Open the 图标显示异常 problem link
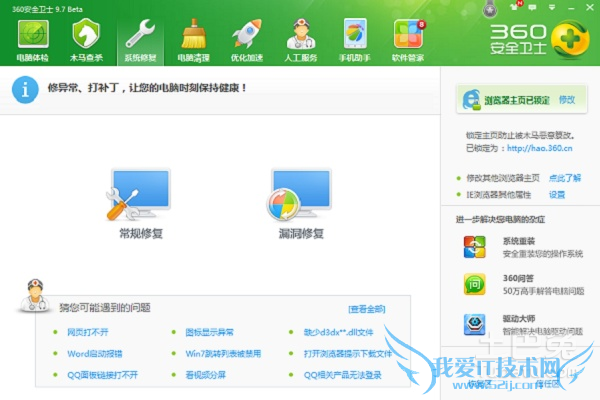Image resolution: width=600 pixels, height=400 pixels. pos(209,332)
